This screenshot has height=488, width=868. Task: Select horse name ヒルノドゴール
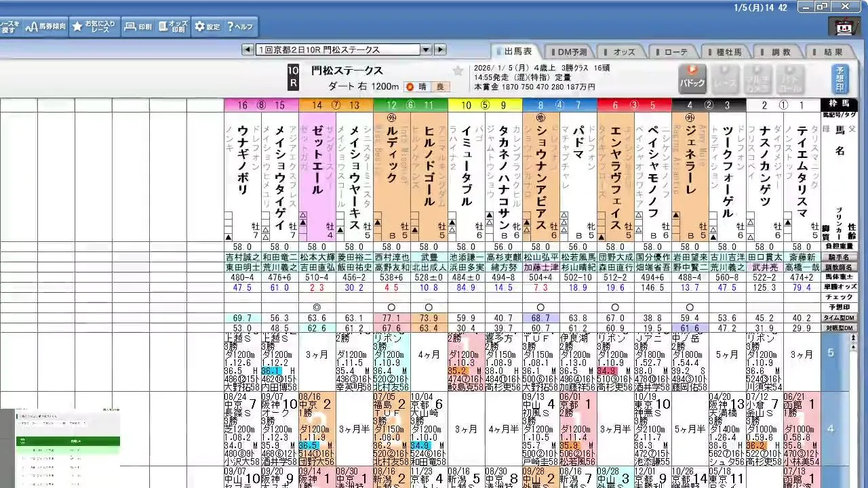pyautogui.click(x=429, y=167)
